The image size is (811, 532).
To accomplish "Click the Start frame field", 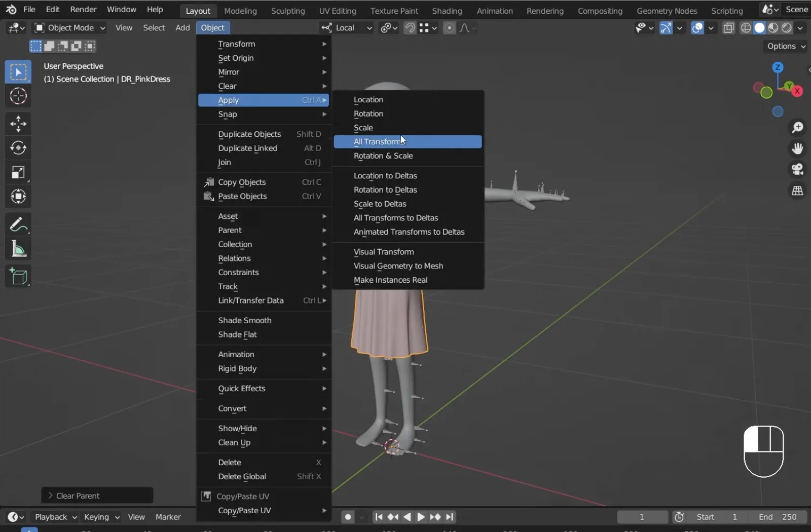I will tap(717, 517).
